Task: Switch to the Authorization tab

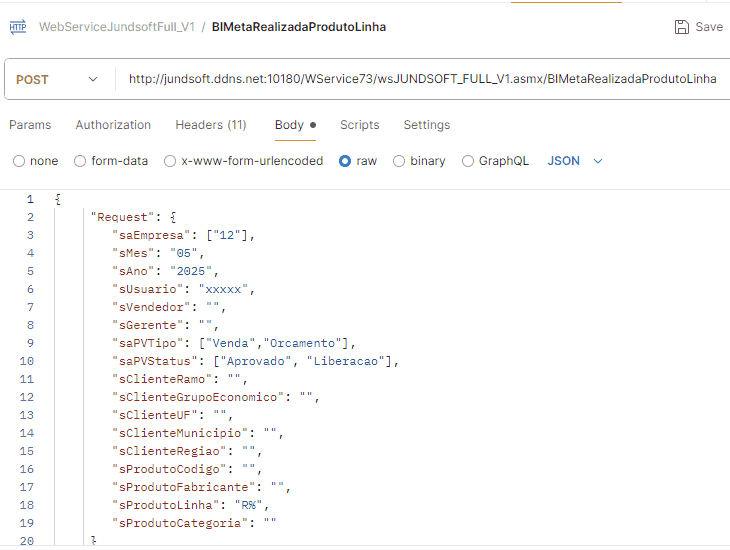Action: [x=113, y=125]
